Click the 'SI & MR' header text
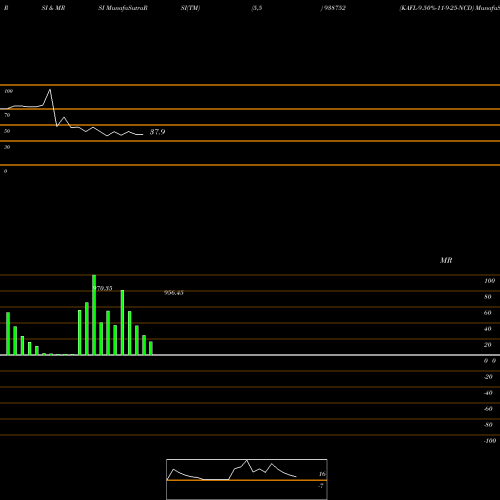The width and height of the screenshot is (500, 500). [x=53, y=8]
